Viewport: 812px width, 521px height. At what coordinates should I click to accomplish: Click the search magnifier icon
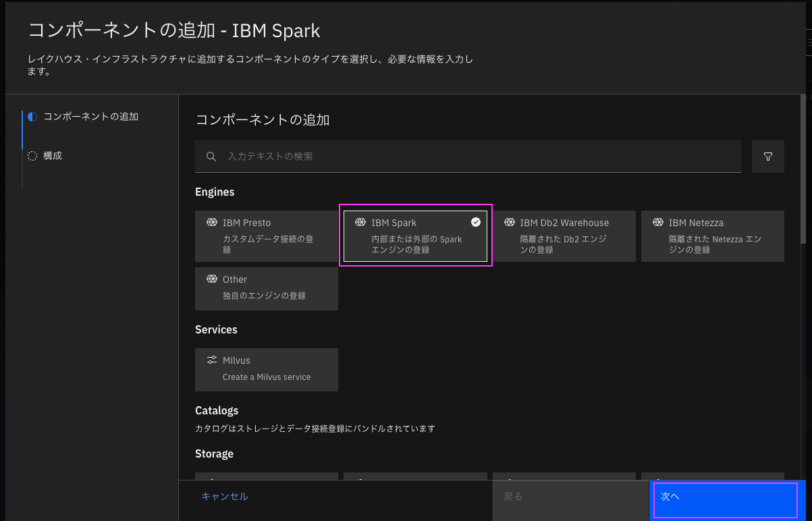click(x=211, y=157)
